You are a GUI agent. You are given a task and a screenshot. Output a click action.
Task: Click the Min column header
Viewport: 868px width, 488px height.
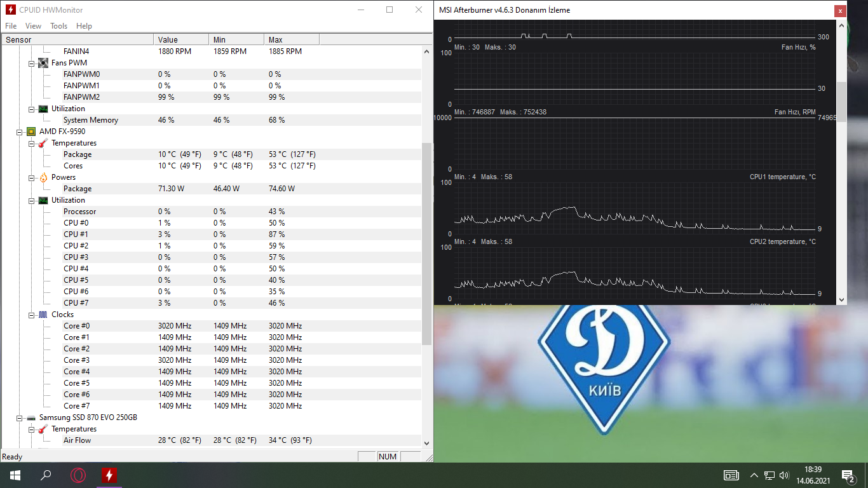pyautogui.click(x=236, y=39)
